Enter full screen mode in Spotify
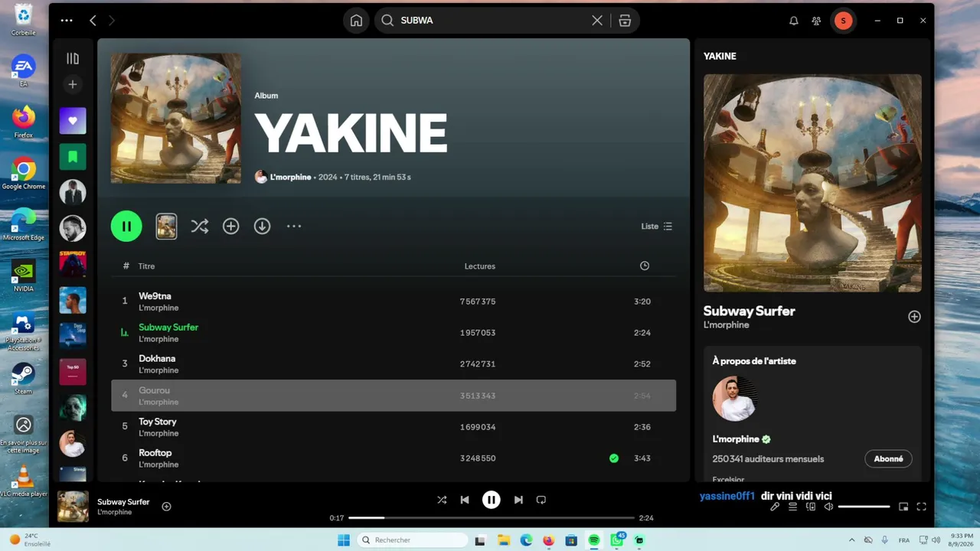The image size is (980, 551). (x=922, y=507)
